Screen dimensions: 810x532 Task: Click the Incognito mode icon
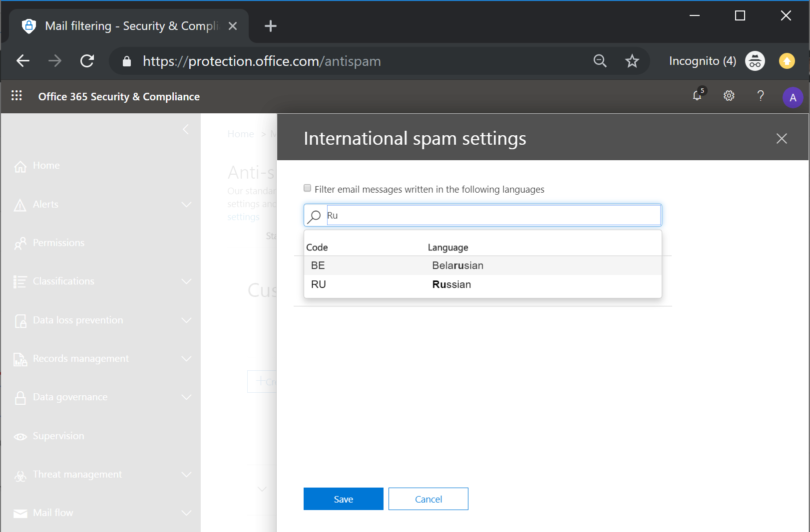pos(755,61)
